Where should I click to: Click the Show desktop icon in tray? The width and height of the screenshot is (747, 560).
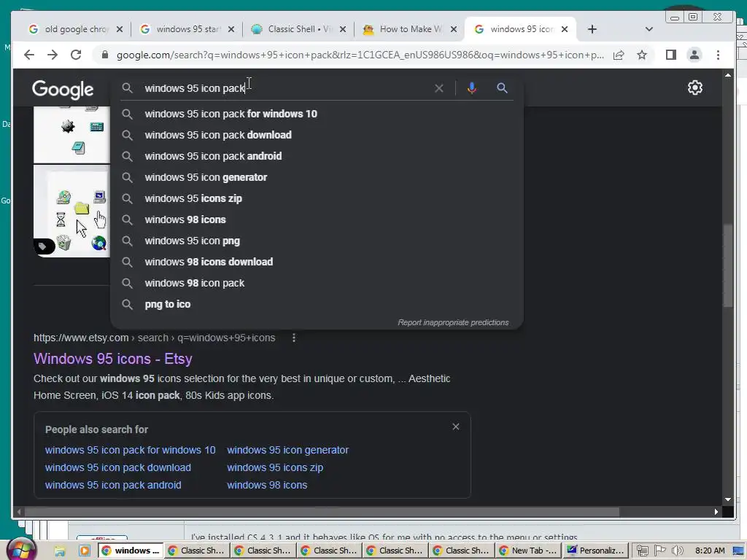point(739,551)
